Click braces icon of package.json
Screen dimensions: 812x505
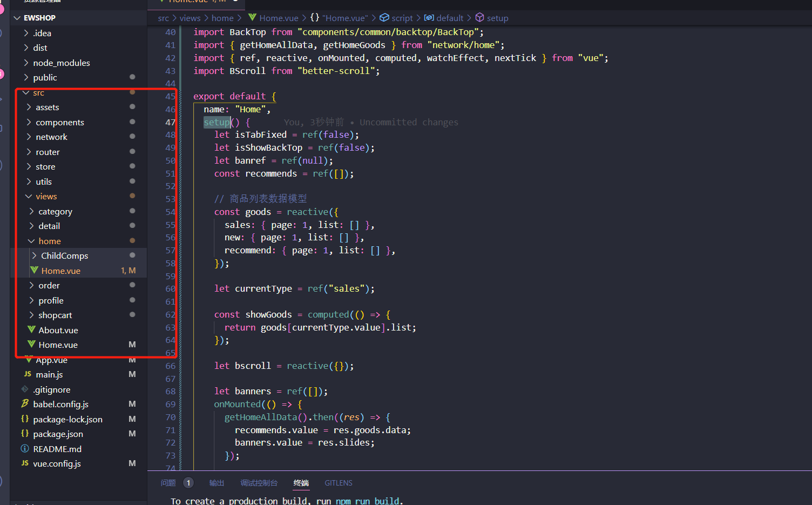point(25,433)
